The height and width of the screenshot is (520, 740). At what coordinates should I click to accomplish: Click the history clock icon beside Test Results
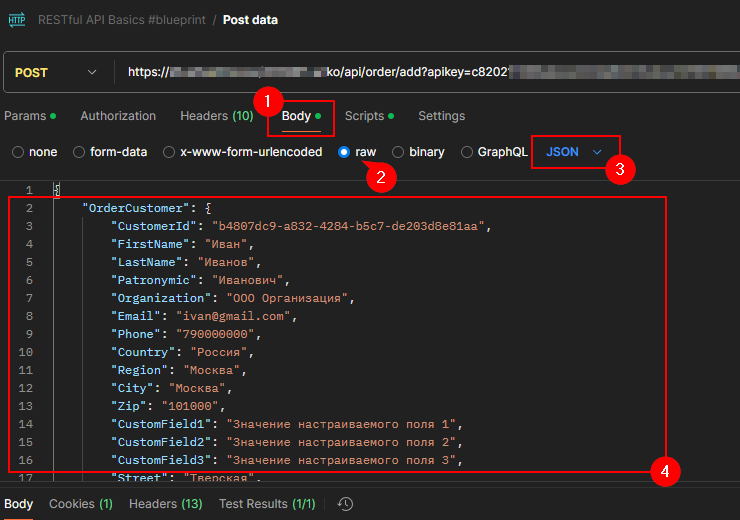(345, 504)
